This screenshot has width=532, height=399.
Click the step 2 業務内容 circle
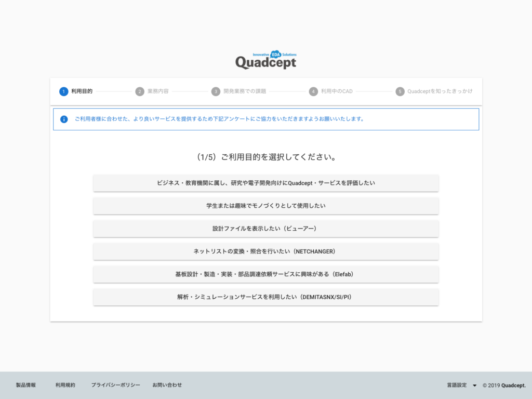coord(139,91)
